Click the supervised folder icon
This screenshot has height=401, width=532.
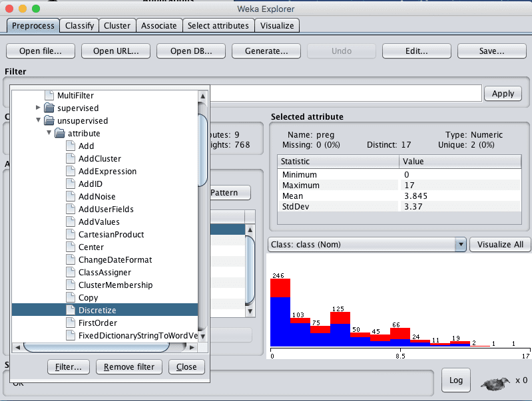49,108
